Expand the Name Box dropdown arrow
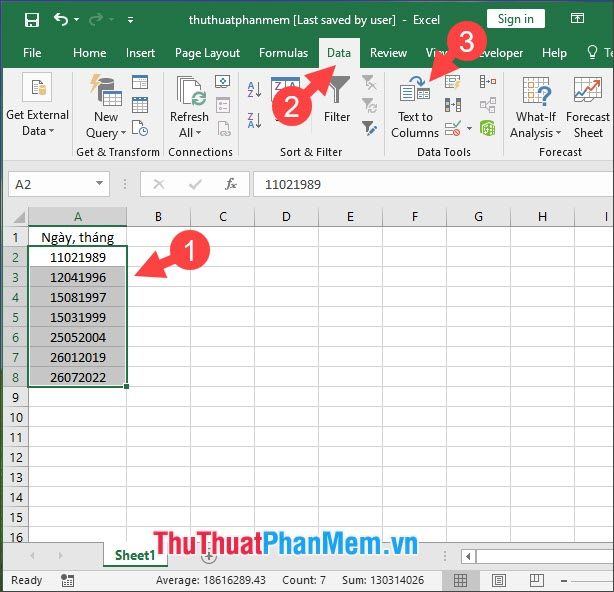Image resolution: width=614 pixels, height=592 pixels. click(x=100, y=184)
